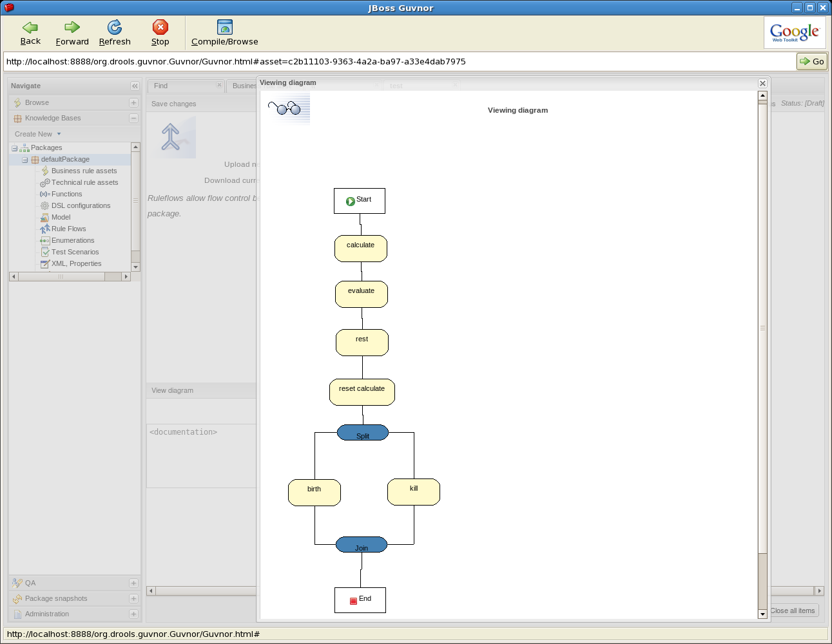The image size is (832, 644).
Task: Select the Start node in diagram
Action: pyautogui.click(x=360, y=201)
